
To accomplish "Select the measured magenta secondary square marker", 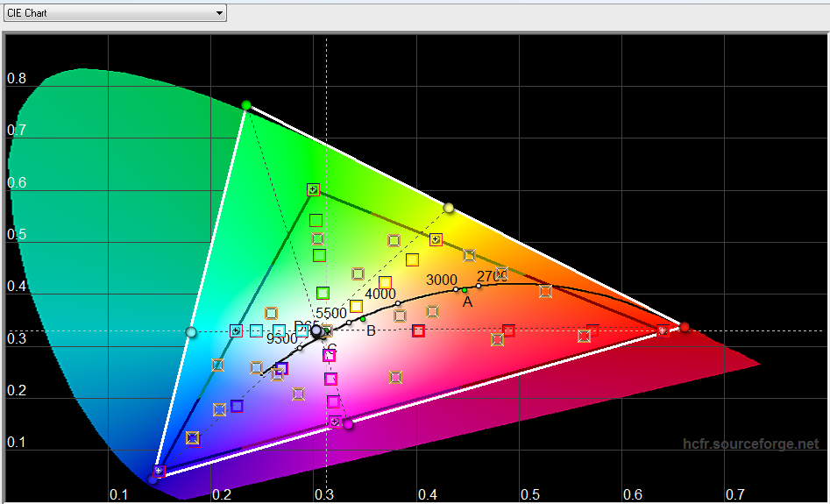I will click(335, 422).
